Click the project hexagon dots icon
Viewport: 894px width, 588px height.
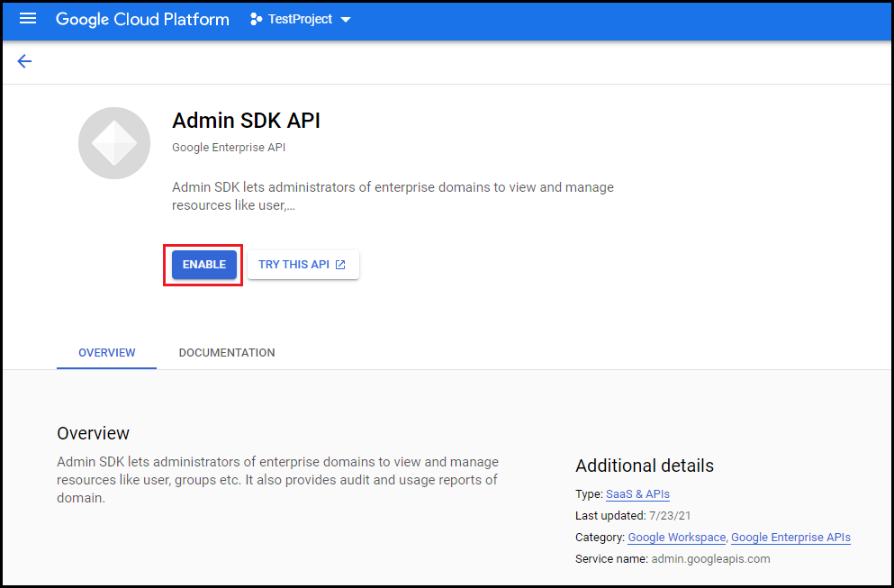pyautogui.click(x=256, y=20)
